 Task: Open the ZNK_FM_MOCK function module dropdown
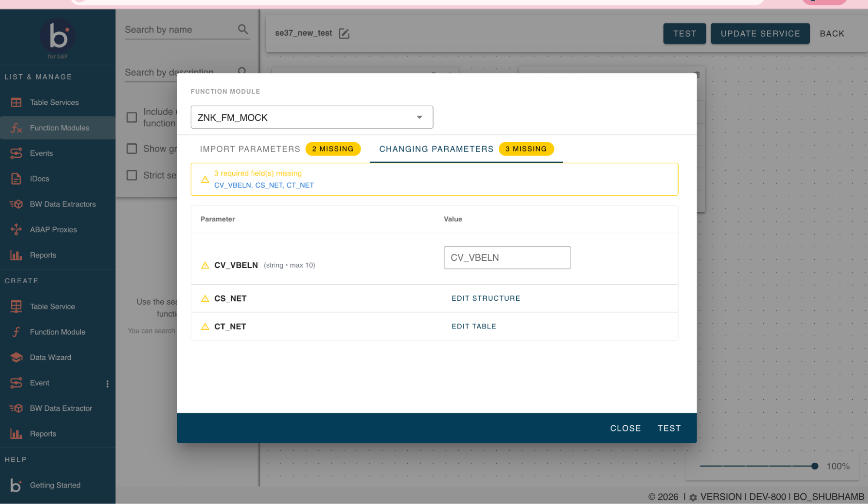pyautogui.click(x=312, y=117)
